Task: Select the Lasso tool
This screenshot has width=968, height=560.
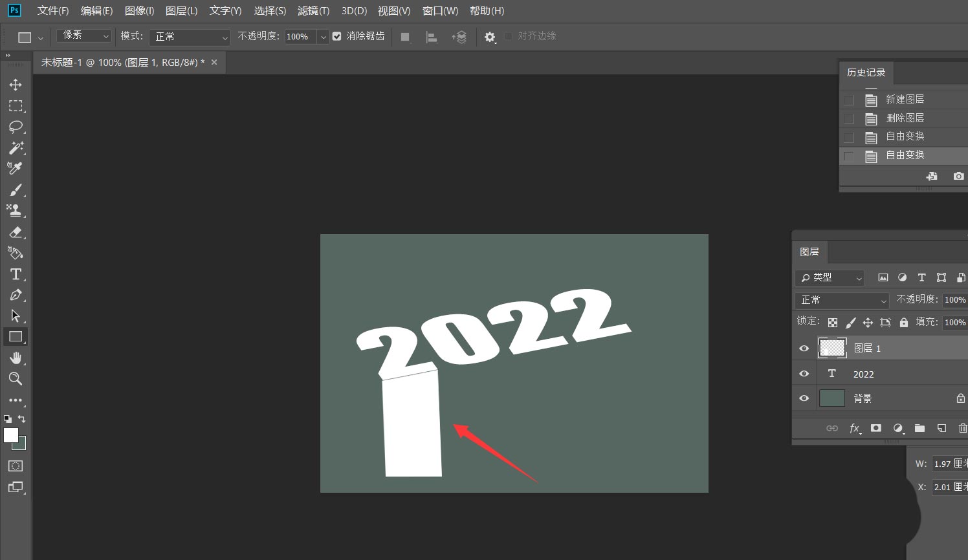Action: [16, 127]
